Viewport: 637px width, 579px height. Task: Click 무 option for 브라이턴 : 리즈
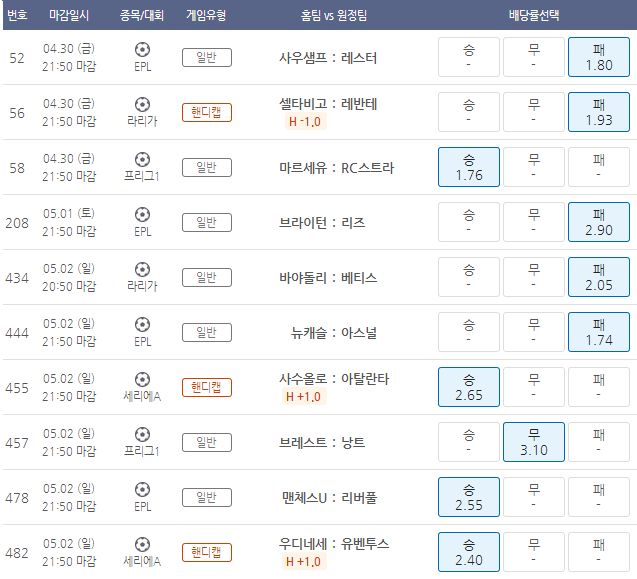click(534, 222)
